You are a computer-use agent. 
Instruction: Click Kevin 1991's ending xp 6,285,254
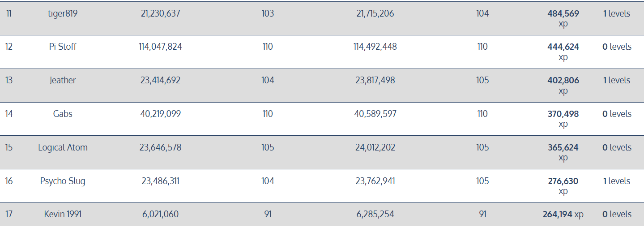coord(375,214)
